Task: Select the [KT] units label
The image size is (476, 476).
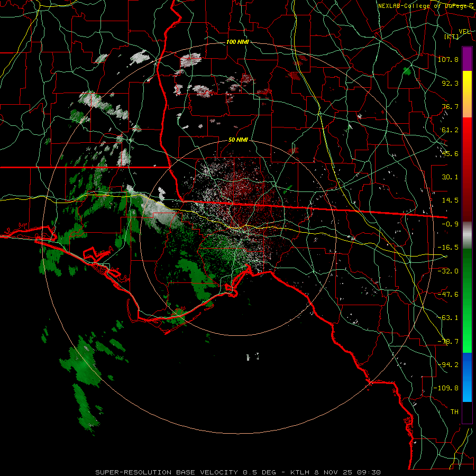Action: (452, 36)
